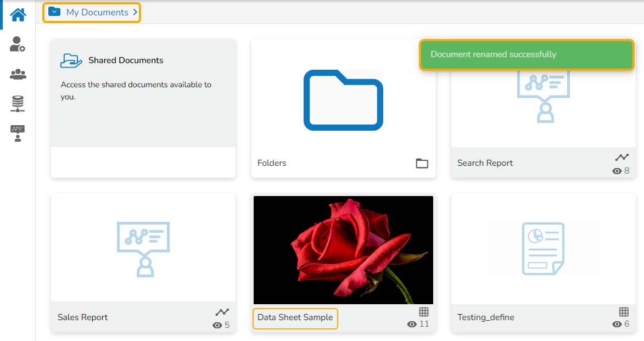Click the Data Sheet Sample title
This screenshot has height=341, width=644.
tap(295, 317)
